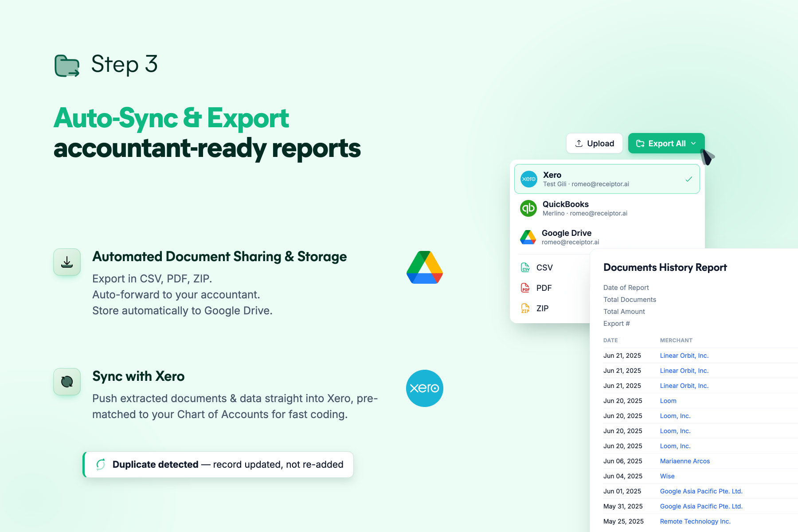
Task: Click Automated Document Sharing & Storage heading
Action: 219,257
